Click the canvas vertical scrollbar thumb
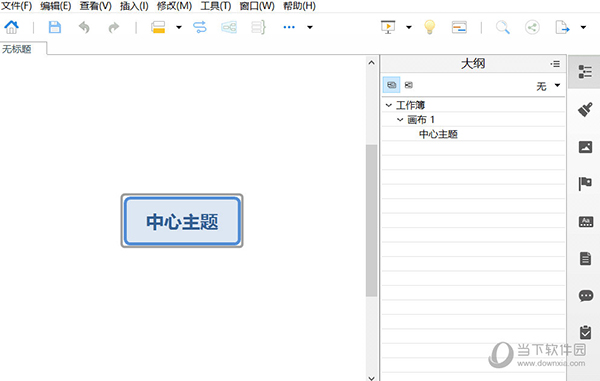Screen dimensions: 600x381 [371, 221]
